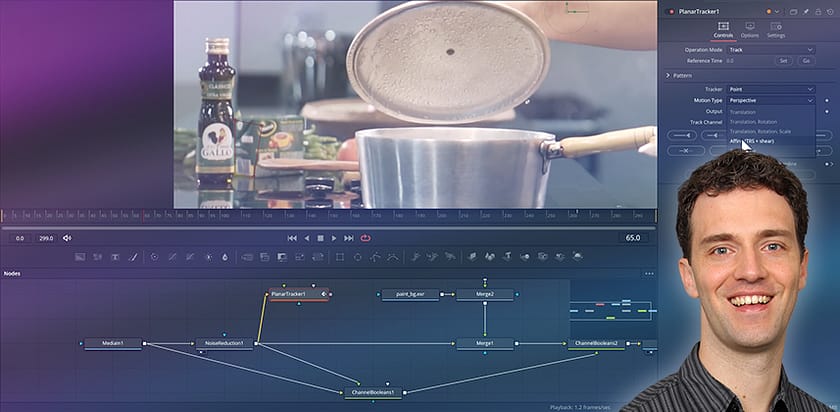Add a Spot Light node
The image size is (840, 412).
[560, 257]
